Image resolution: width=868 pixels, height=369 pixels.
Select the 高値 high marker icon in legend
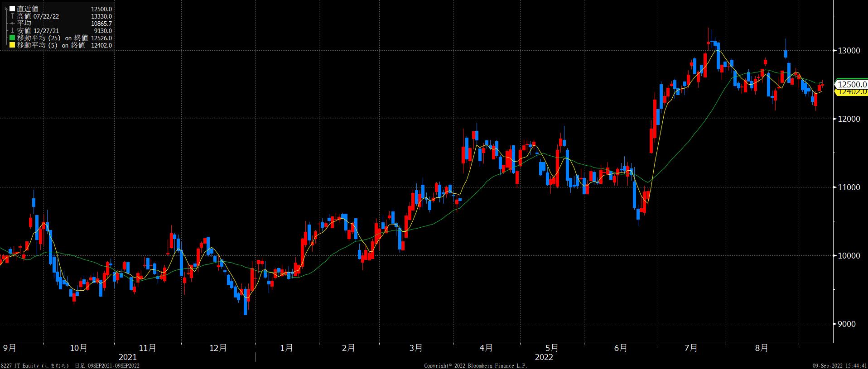(12, 16)
